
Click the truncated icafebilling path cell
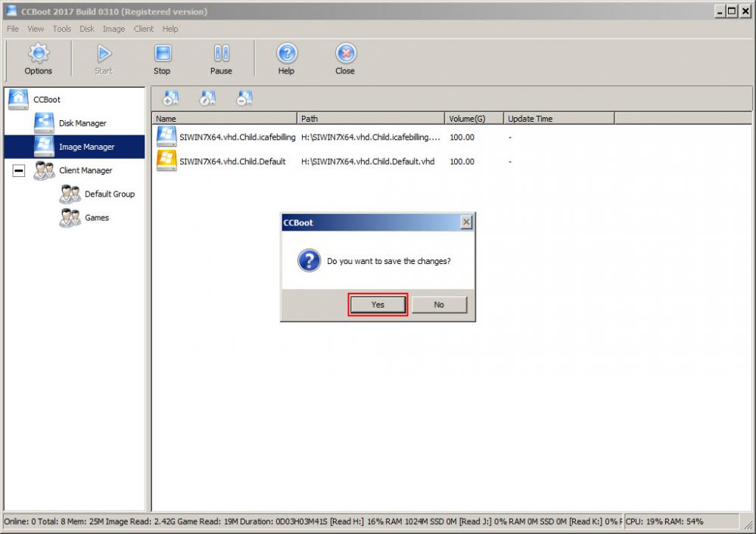click(x=370, y=138)
